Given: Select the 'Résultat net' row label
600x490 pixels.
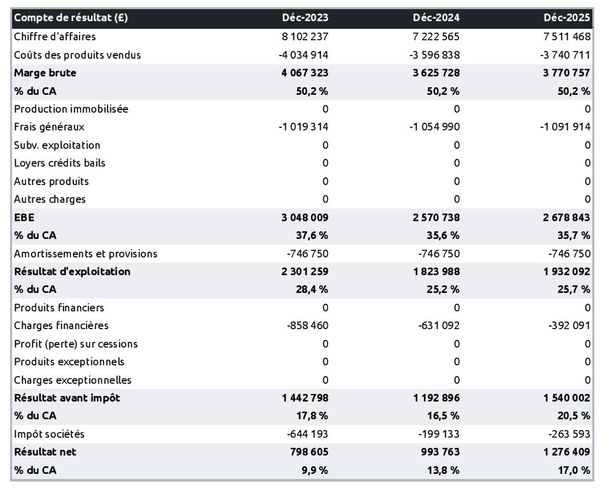Looking at the screenshot, I should [46, 452].
